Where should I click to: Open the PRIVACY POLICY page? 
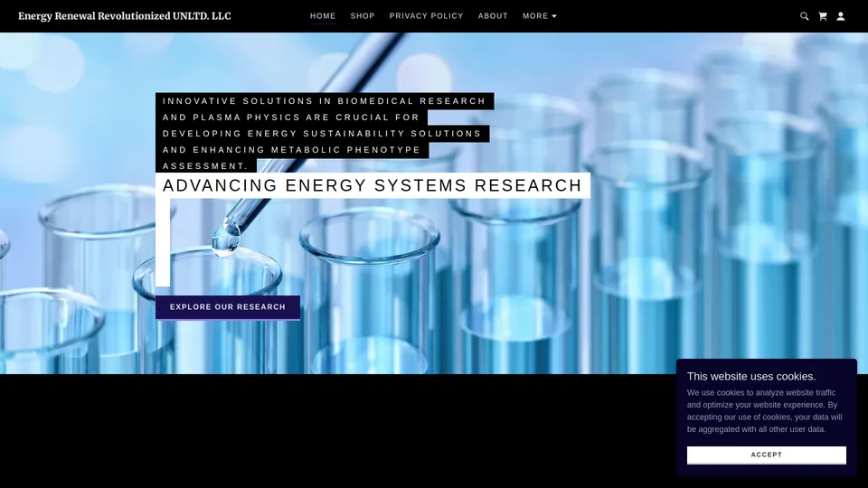(x=426, y=16)
